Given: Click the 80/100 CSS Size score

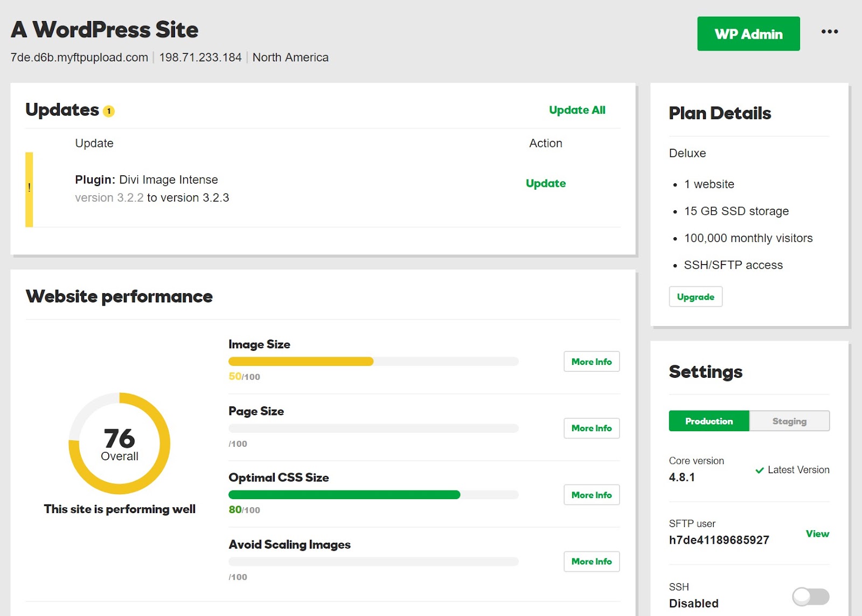Looking at the screenshot, I should (244, 510).
